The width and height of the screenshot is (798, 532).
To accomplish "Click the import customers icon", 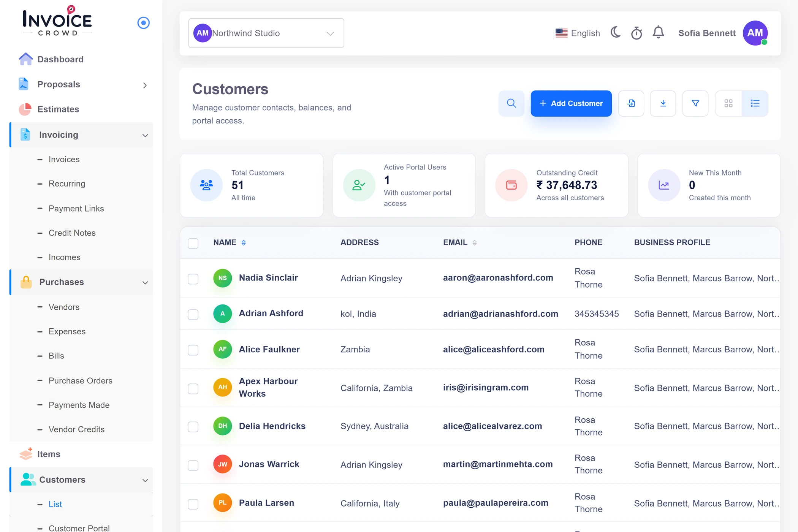I will coord(631,103).
